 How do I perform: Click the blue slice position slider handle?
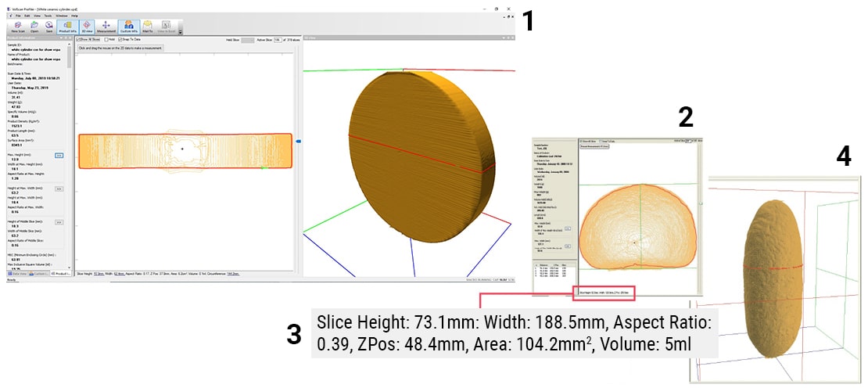click(298, 142)
